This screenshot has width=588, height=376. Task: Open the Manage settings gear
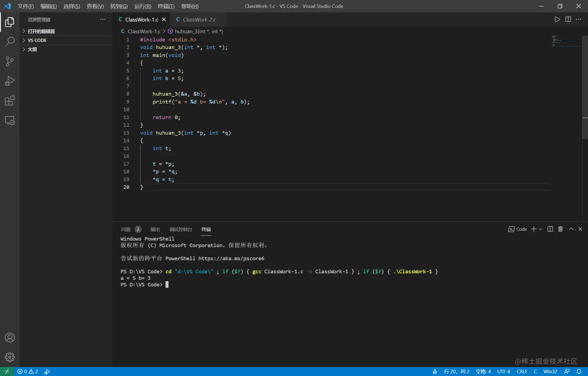pyautogui.click(x=10, y=357)
